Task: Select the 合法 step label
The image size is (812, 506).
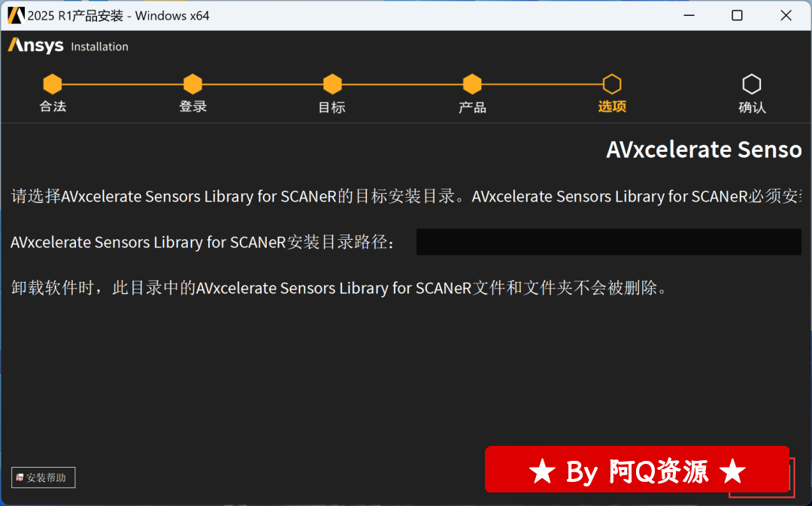Action: tap(53, 107)
